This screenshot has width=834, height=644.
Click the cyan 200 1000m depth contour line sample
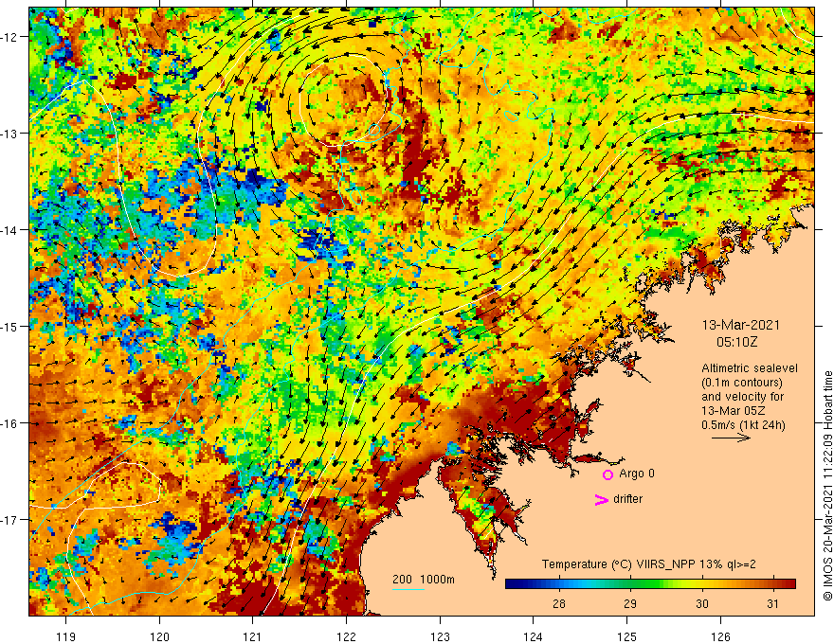(408, 589)
